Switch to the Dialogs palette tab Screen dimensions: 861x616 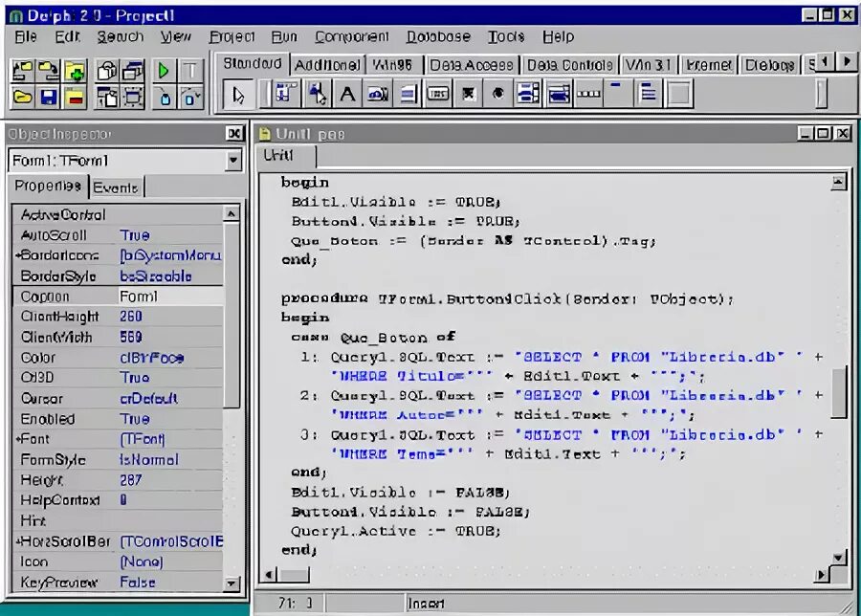pos(769,65)
